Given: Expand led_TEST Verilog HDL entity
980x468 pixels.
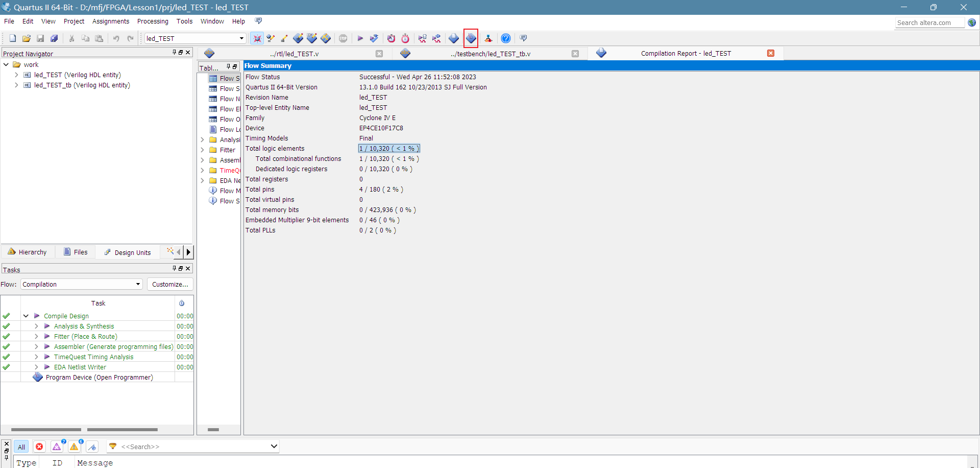Looking at the screenshot, I should point(16,75).
